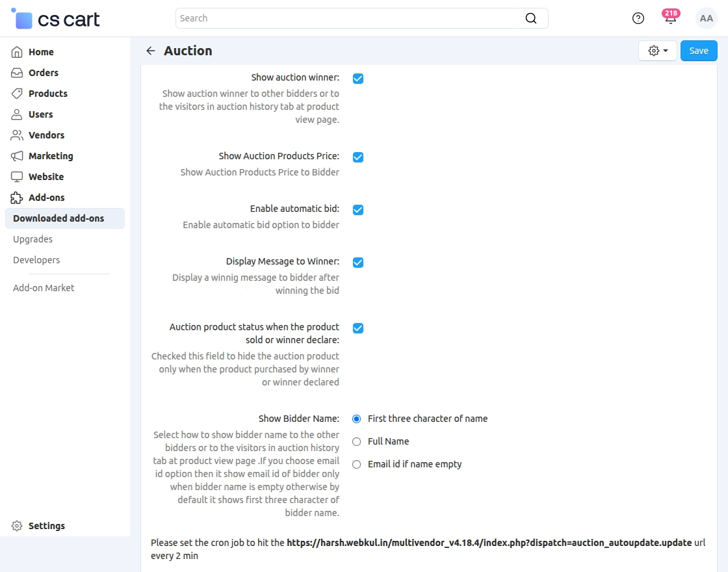Save the auction settings
Image resolution: width=728 pixels, height=572 pixels.
click(x=698, y=50)
